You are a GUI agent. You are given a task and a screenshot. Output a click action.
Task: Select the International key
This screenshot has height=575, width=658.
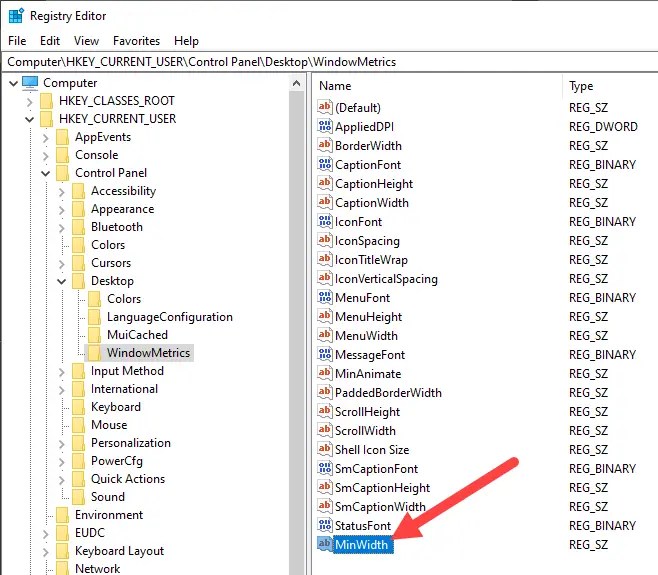[x=124, y=389]
